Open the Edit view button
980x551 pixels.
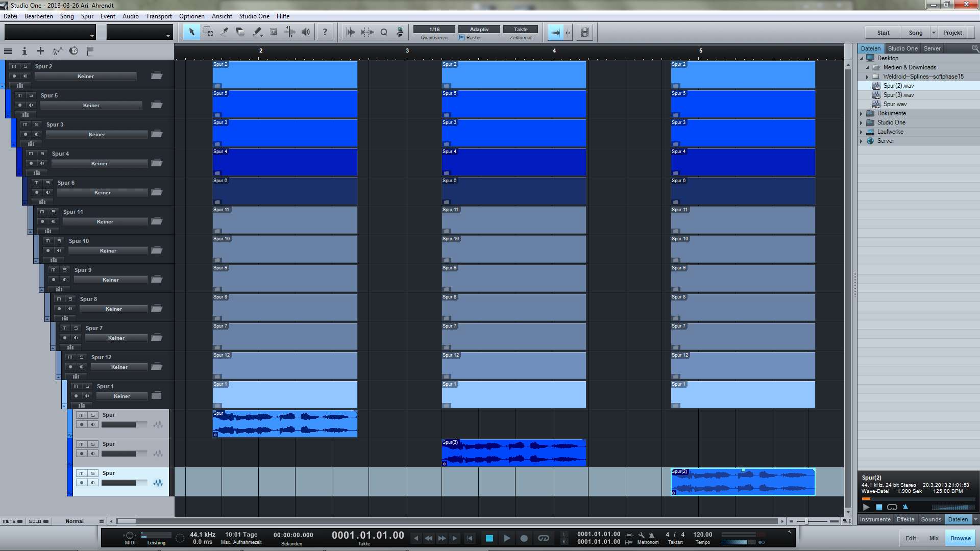(x=911, y=538)
